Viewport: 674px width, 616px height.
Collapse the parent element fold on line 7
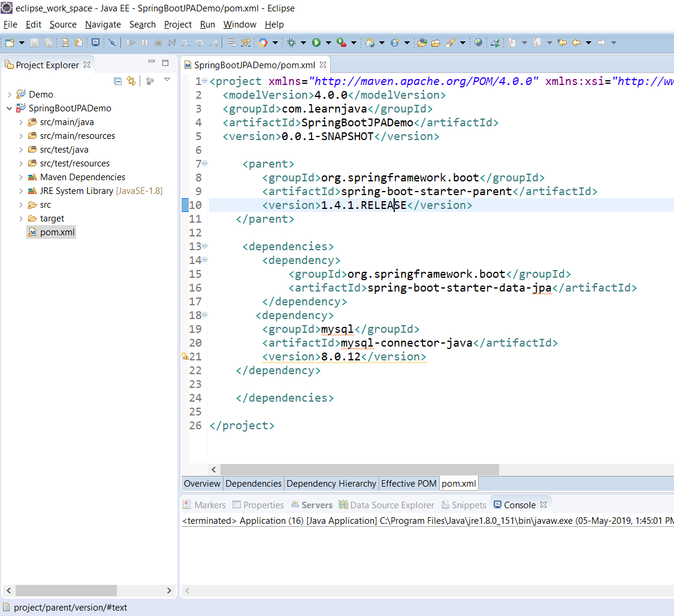click(205, 163)
